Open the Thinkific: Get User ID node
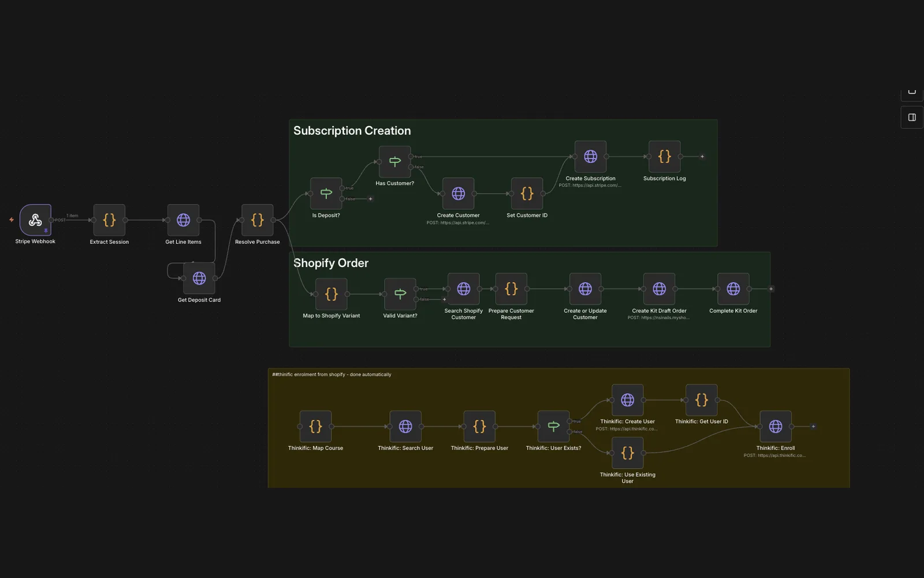 coord(701,400)
